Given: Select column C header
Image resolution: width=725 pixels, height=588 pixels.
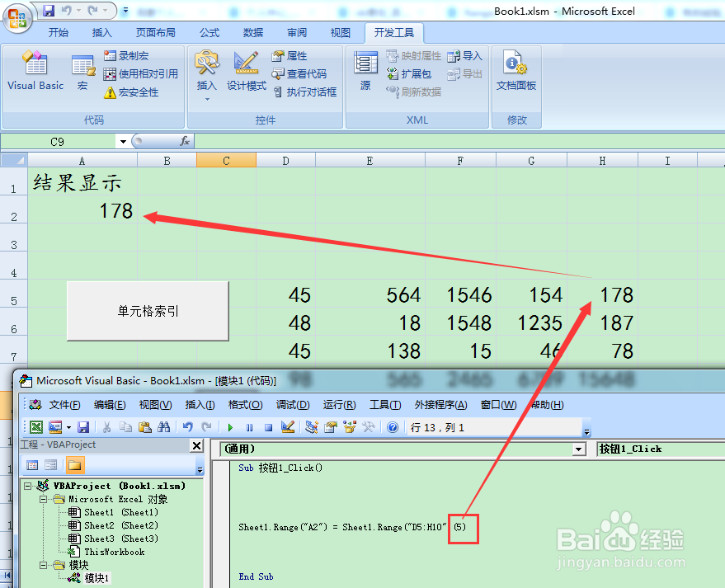Looking at the screenshot, I should 226,161.
